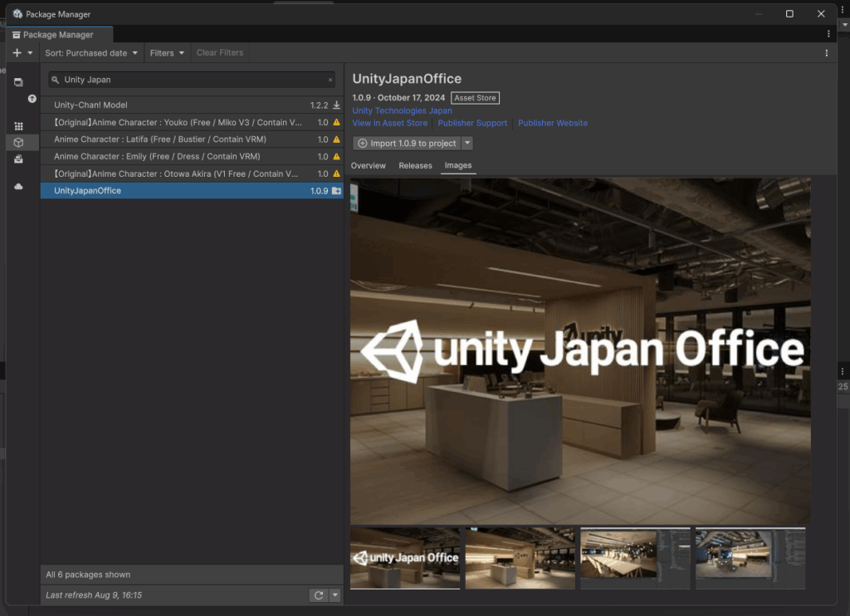This screenshot has width=850, height=616.
Task: Click the warning icon on the Emily row
Action: 337,156
